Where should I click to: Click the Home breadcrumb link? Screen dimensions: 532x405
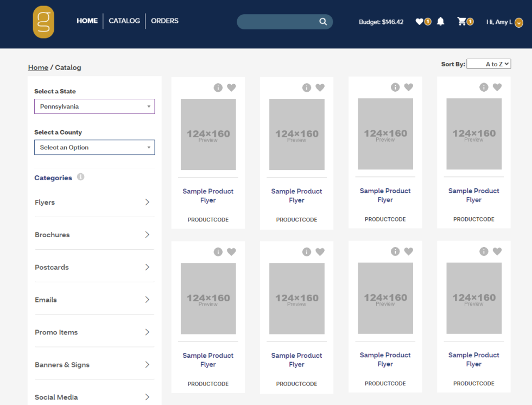(x=38, y=67)
